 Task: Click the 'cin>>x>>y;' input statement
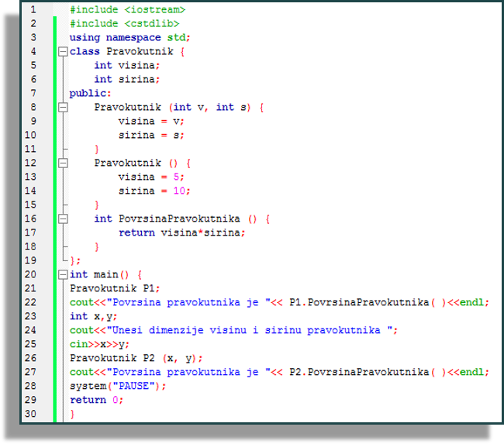point(100,344)
